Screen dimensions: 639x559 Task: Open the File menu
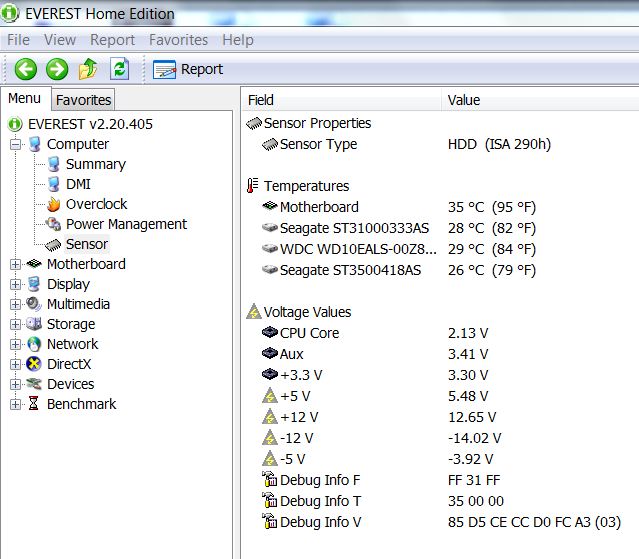click(18, 40)
